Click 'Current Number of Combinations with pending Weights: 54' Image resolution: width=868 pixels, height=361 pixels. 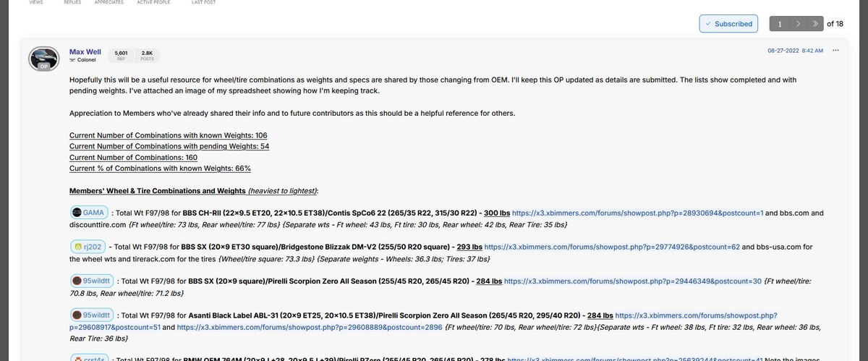[169, 146]
